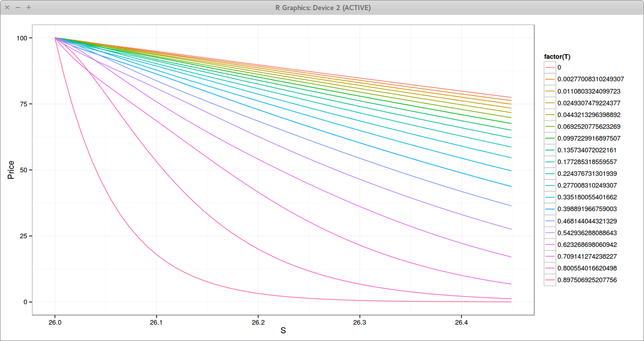Click legend color key for 0.0249307479224377
Image resolution: width=644 pixels, height=341 pixels.
pos(550,103)
